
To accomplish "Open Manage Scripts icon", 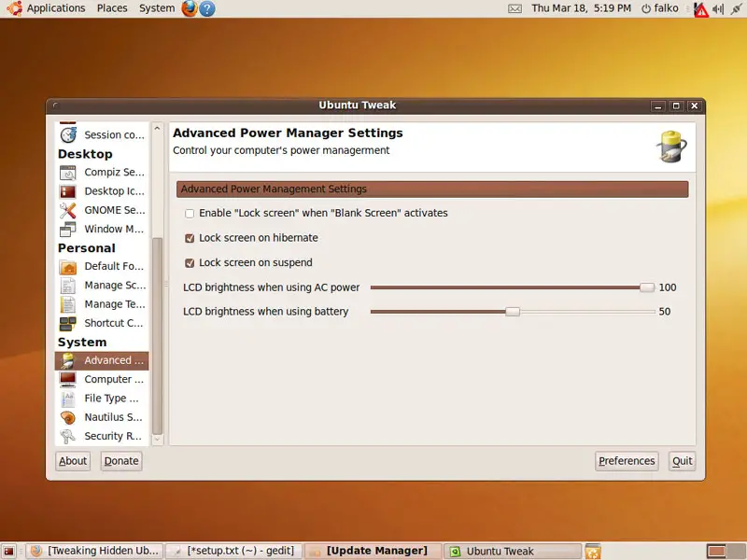I will tap(68, 286).
